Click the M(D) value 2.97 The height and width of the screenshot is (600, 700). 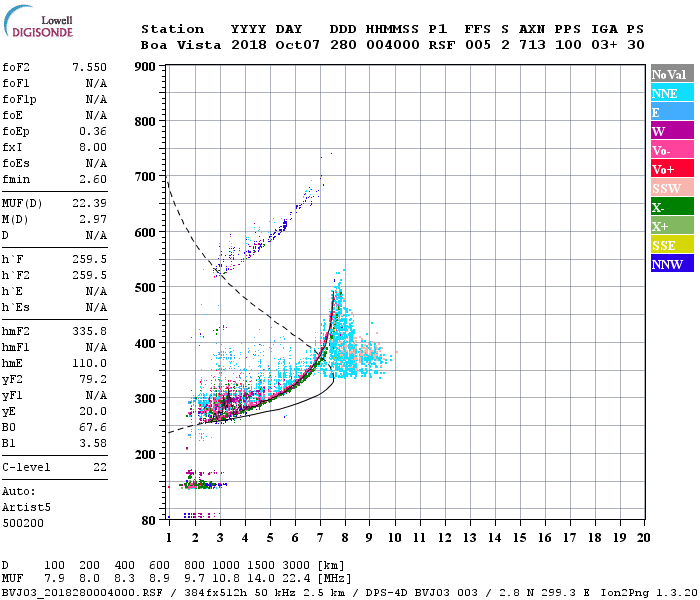(x=93, y=220)
